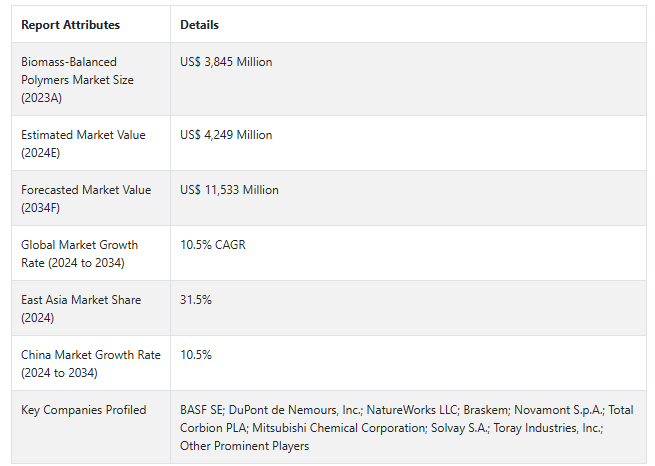655x466 pixels.
Task: Select the Biomass-Balanced Polymers Market Size label
Action: pos(77,80)
